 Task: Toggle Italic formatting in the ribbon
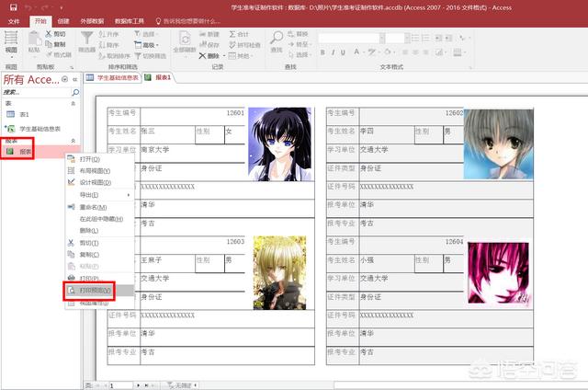tap(333, 52)
